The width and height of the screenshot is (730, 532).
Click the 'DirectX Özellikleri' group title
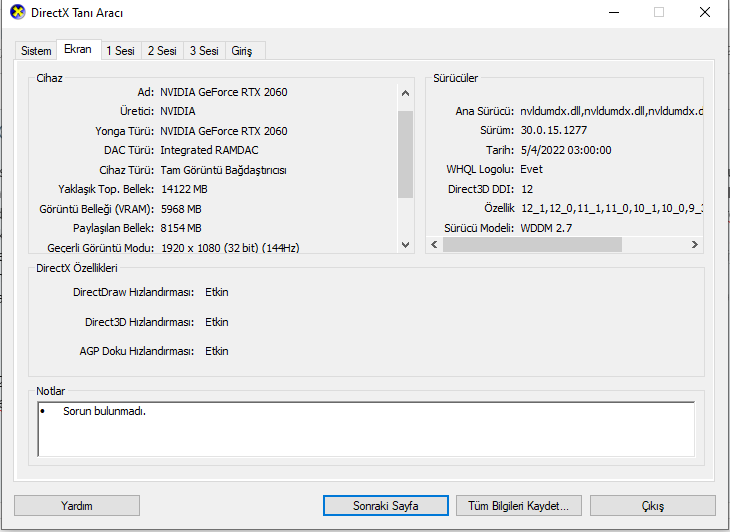click(x=77, y=268)
